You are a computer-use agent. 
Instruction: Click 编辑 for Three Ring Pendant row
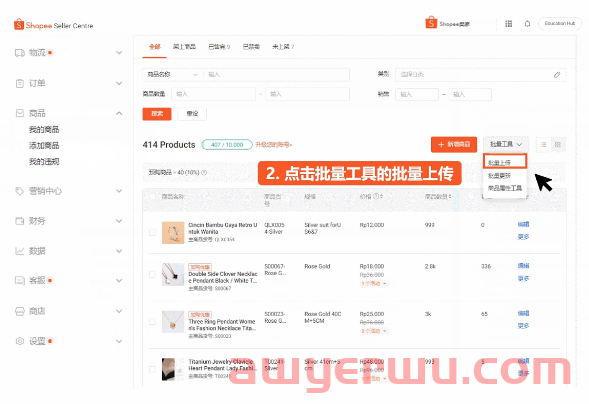(x=523, y=313)
